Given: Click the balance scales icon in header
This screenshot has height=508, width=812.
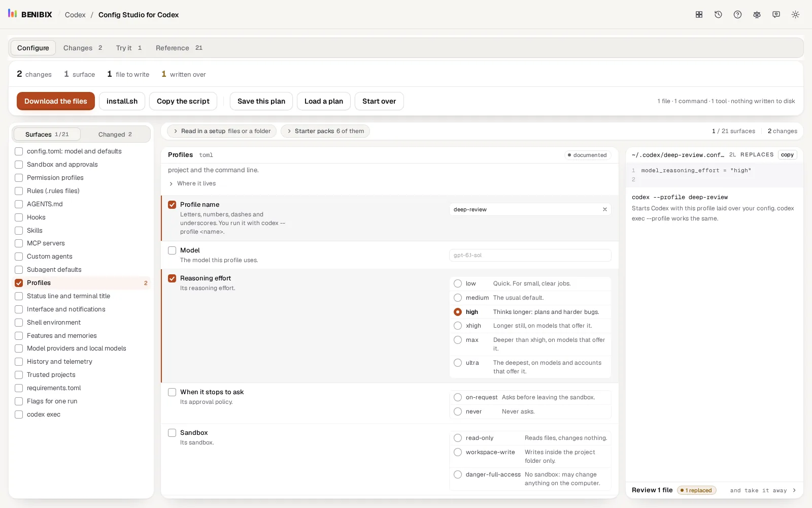Looking at the screenshot, I should (x=757, y=15).
